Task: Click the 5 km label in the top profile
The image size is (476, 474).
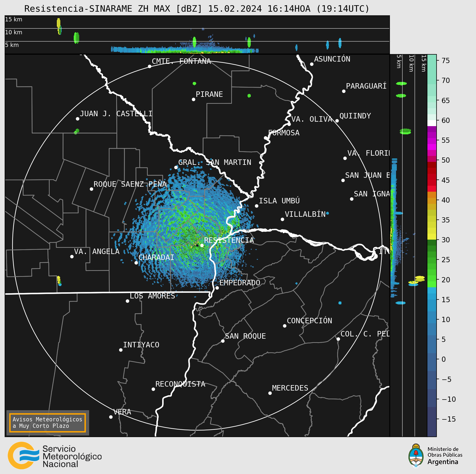Action: tap(12, 45)
